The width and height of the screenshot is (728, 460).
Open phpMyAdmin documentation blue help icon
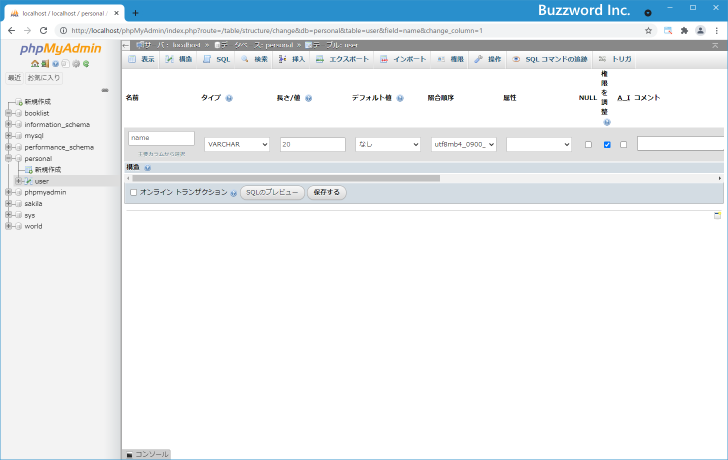coord(55,64)
